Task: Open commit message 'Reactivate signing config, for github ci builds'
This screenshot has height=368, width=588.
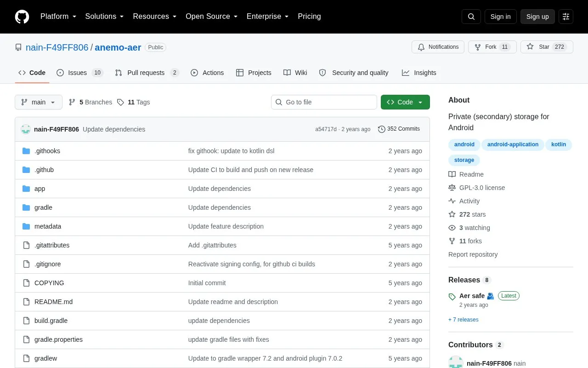Action: [x=252, y=264]
